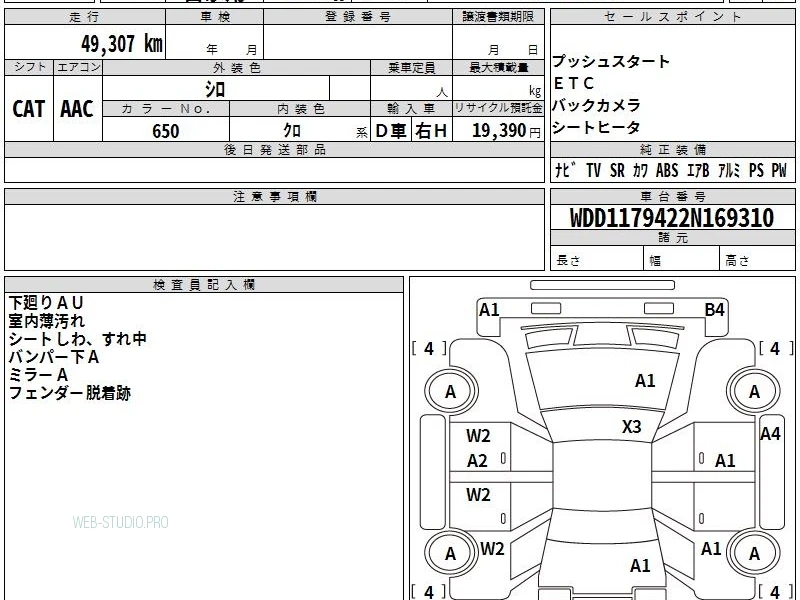The image size is (800, 600).
Task: Click the 高さ dimension cell
Action: tap(758, 260)
